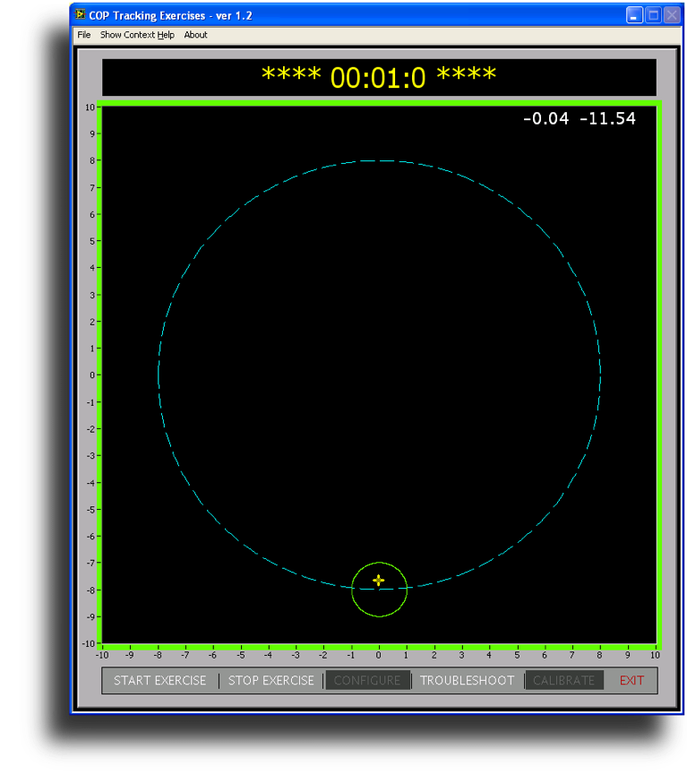Click the LabVIEW app icon in title bar
The height and width of the screenshot is (784, 687).
coord(81,15)
